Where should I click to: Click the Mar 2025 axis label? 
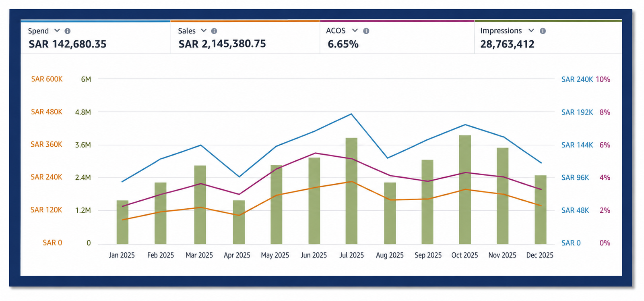199,255
